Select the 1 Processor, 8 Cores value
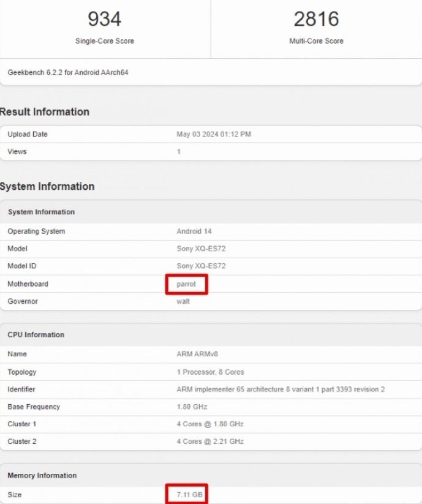 pos(210,372)
